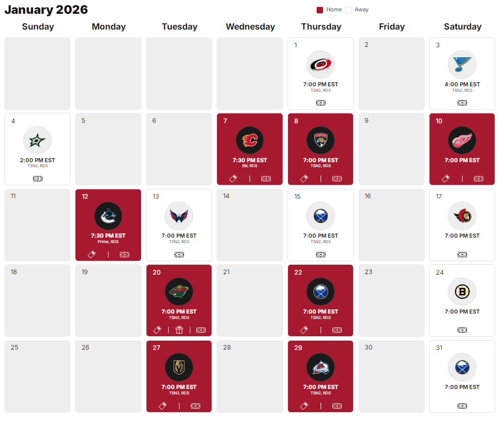Enable the Away games filter checkbox

349,9
